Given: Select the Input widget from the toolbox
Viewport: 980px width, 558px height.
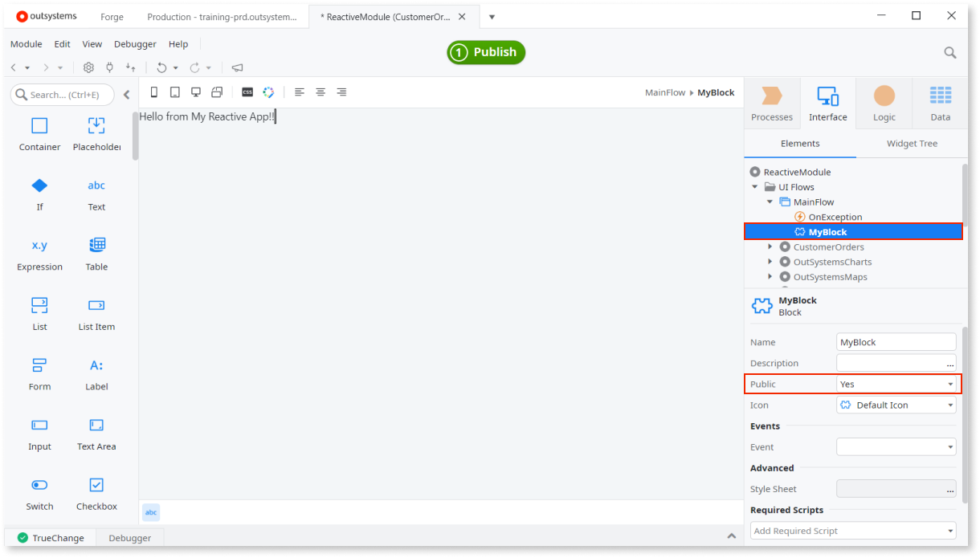Looking at the screenshot, I should click(39, 434).
